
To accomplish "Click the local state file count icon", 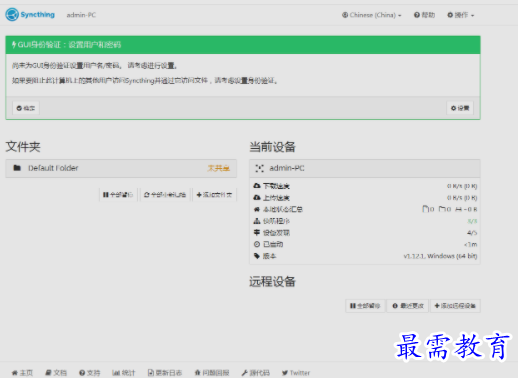I will (x=425, y=209).
